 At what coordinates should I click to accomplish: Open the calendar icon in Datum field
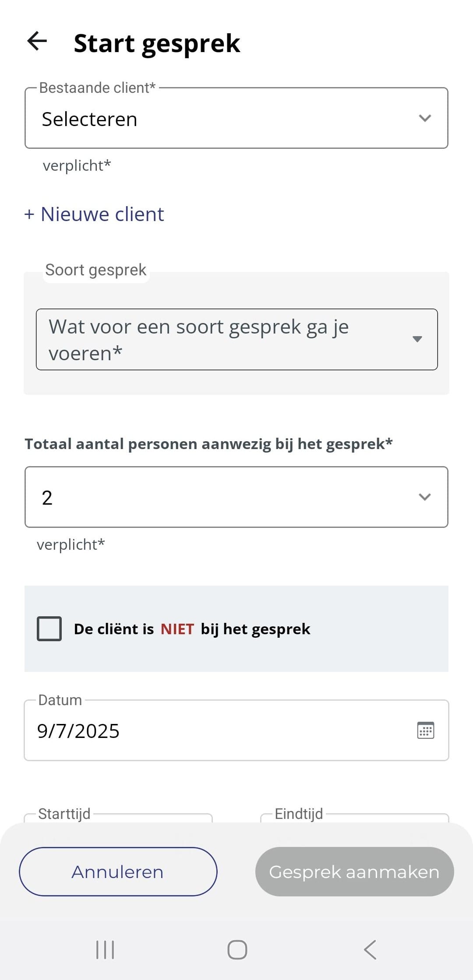(425, 730)
